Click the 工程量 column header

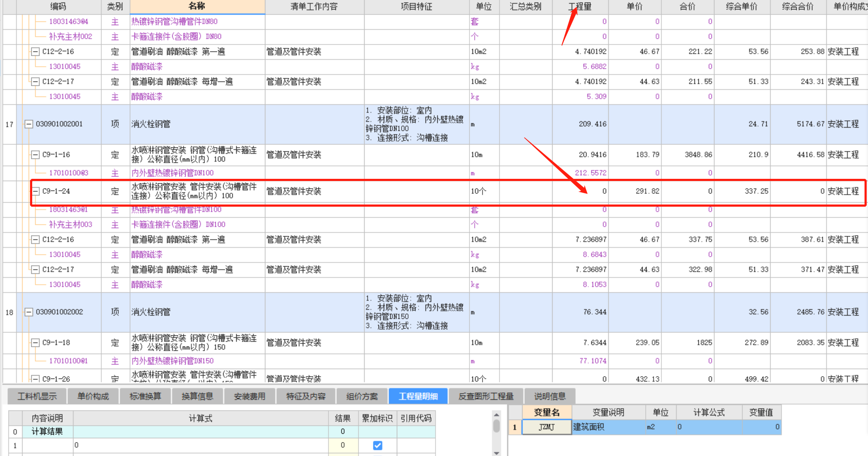point(580,7)
